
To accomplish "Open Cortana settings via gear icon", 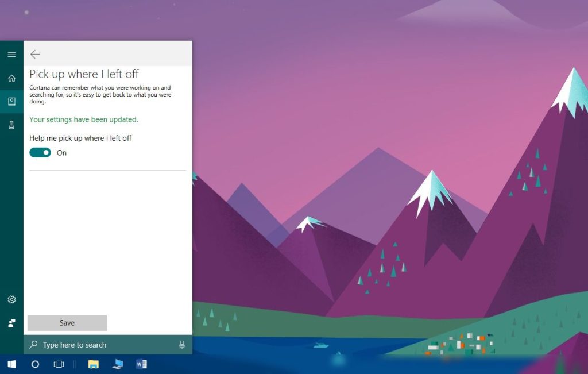I will click(11, 299).
